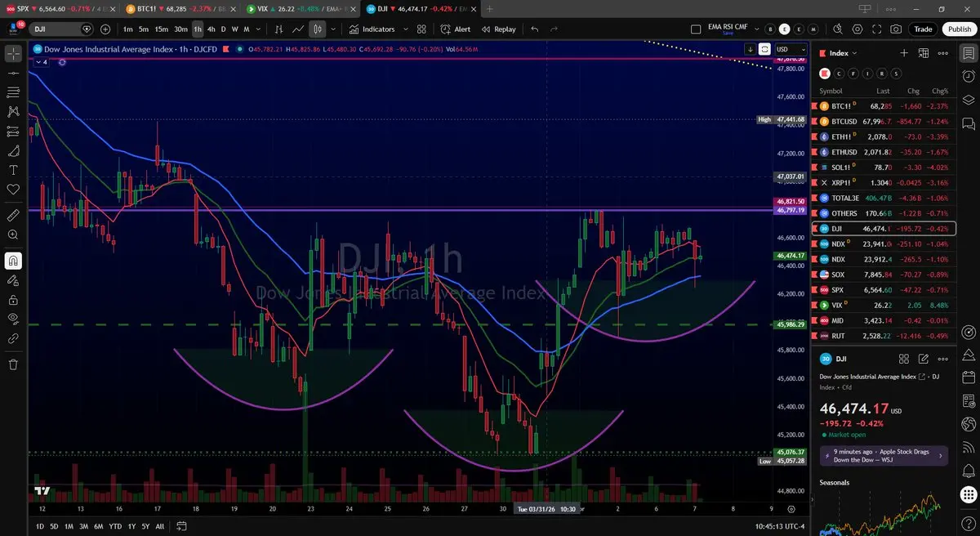Click the compare or add symbol plus icon
Screen dimensions: 980x536
(105, 29)
